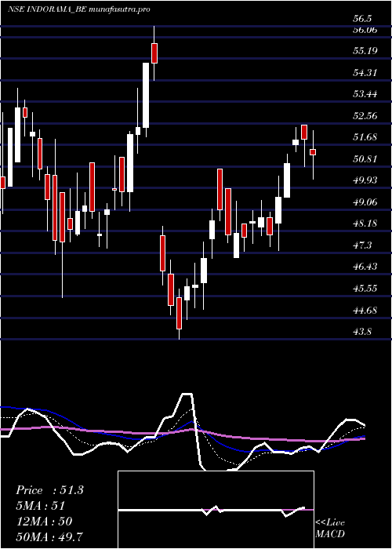Click the 50MA : 49.7 readout

pyautogui.click(x=49, y=536)
